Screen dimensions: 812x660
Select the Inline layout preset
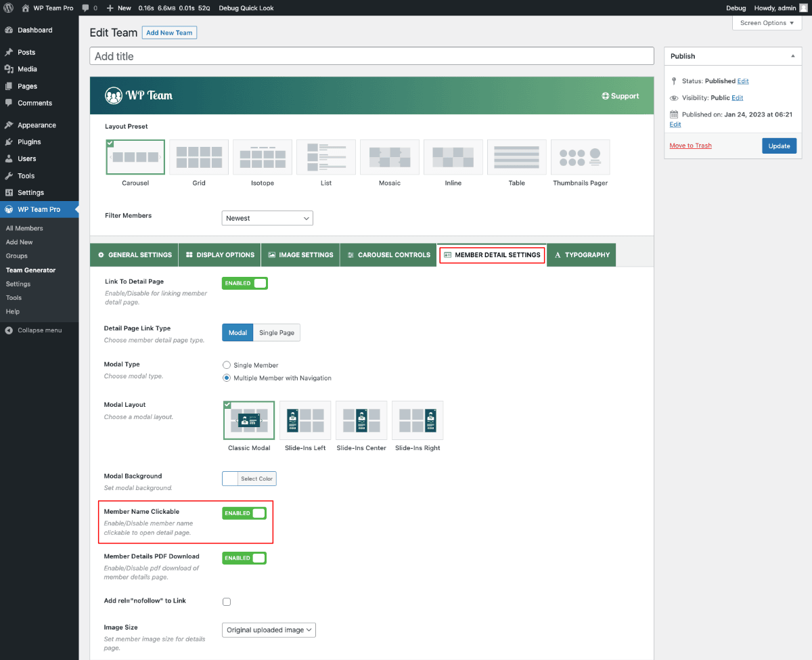[x=453, y=158]
